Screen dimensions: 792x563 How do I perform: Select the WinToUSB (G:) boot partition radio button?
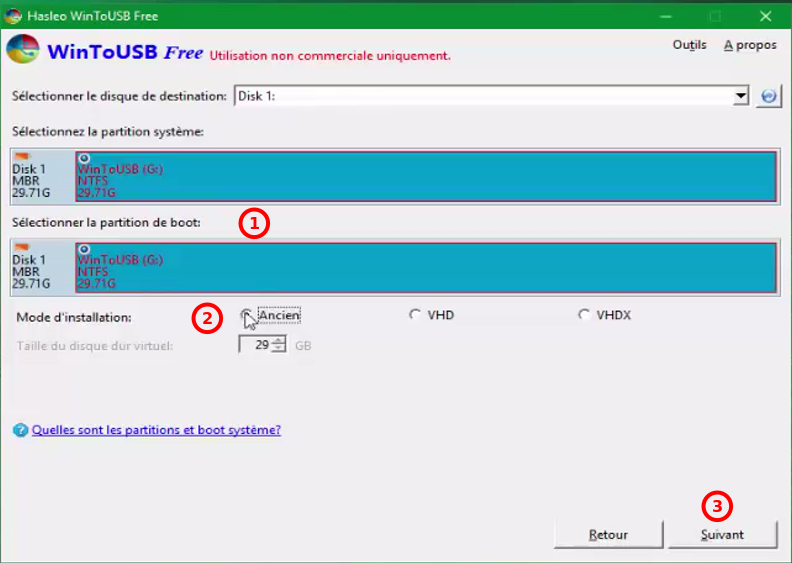[84, 249]
